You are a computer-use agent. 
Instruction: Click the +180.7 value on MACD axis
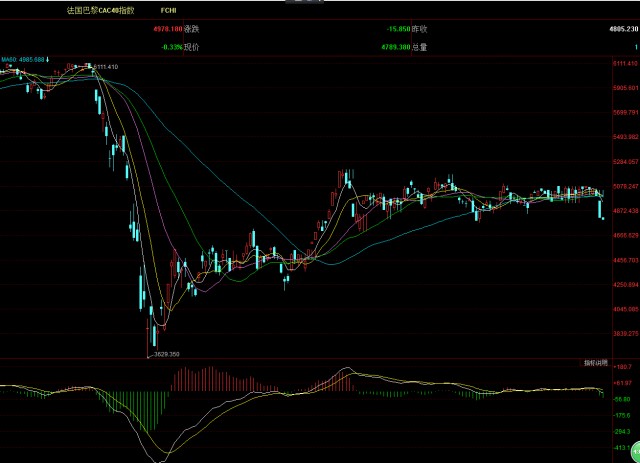[622, 367]
